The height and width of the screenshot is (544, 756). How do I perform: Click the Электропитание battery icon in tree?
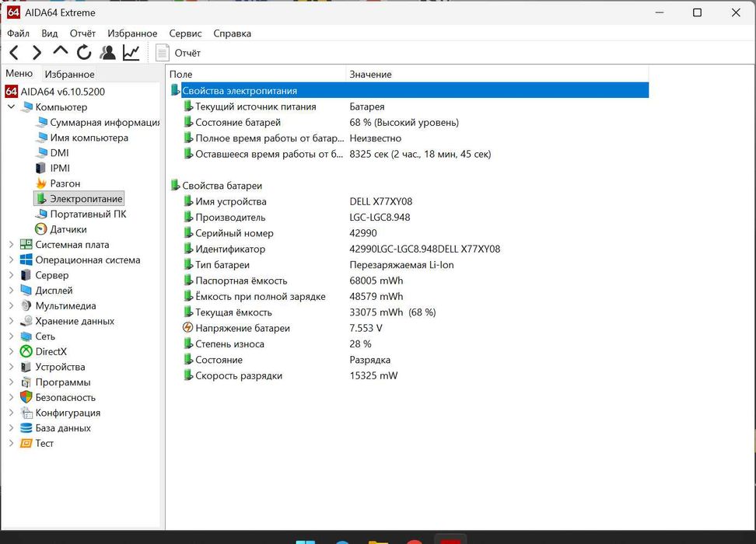tap(41, 198)
